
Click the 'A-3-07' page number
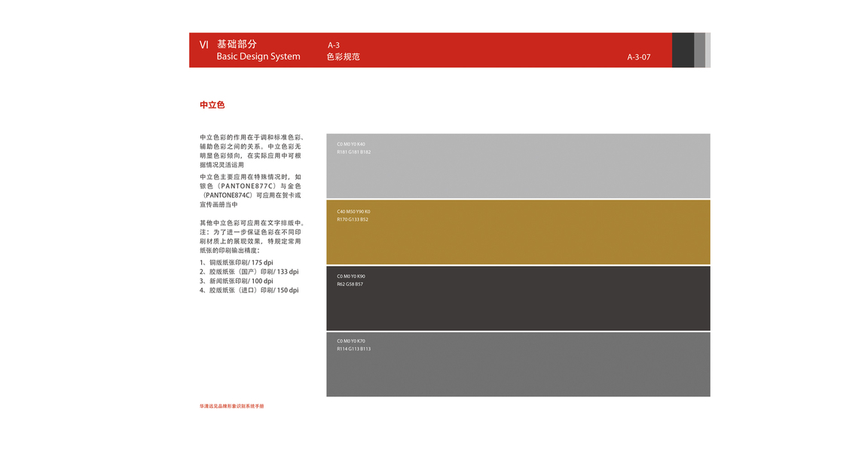(x=639, y=57)
